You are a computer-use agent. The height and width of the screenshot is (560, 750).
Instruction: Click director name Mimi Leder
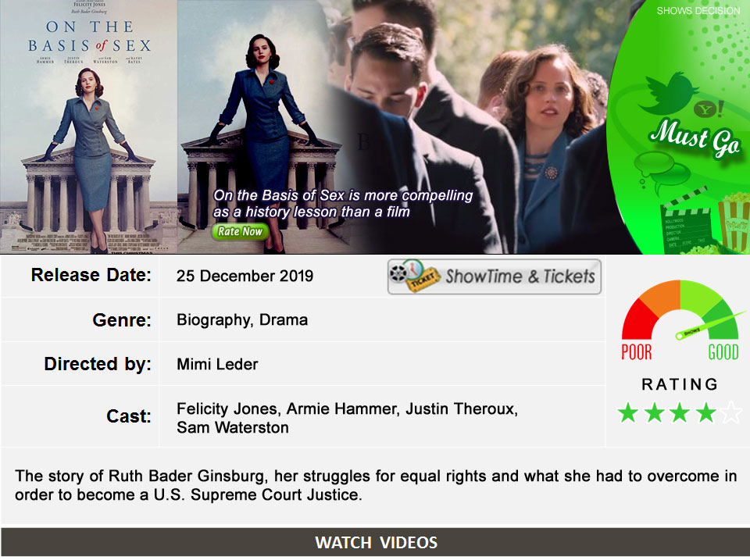click(x=217, y=365)
